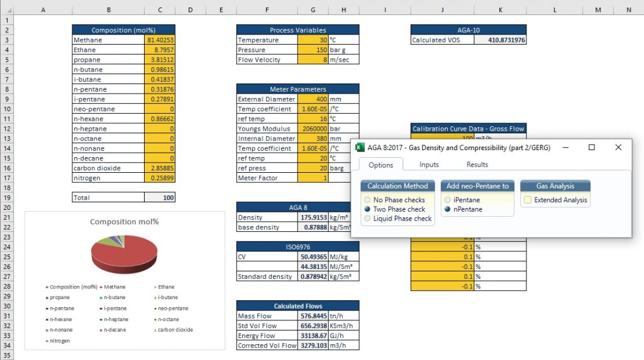Click the neo-pentane label cell
The image size is (644, 360).
pyautogui.click(x=108, y=109)
